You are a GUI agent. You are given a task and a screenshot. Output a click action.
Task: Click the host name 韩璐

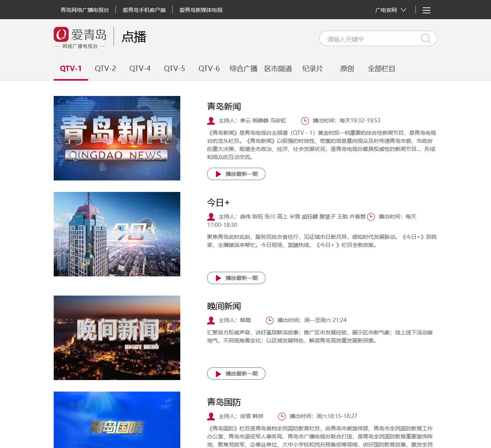245,320
